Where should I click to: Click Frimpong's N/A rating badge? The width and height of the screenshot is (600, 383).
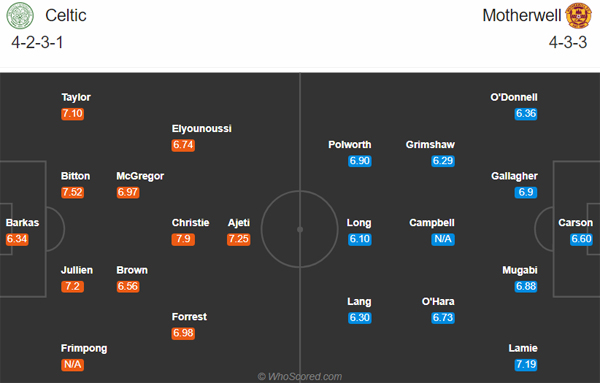tap(72, 365)
